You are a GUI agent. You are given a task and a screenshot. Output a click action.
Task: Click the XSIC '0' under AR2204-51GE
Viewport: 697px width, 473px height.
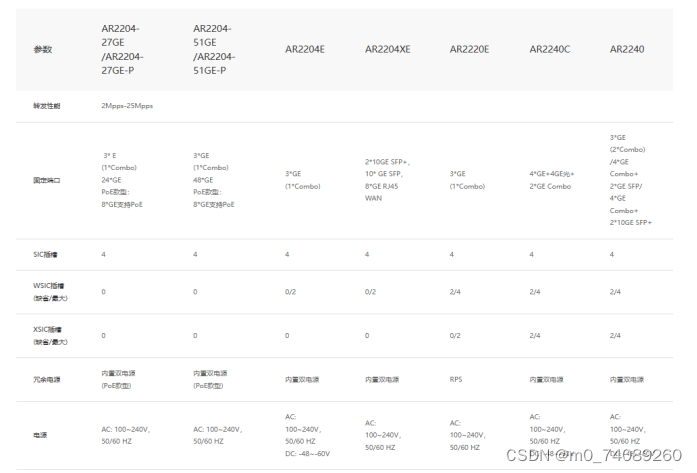click(x=195, y=336)
